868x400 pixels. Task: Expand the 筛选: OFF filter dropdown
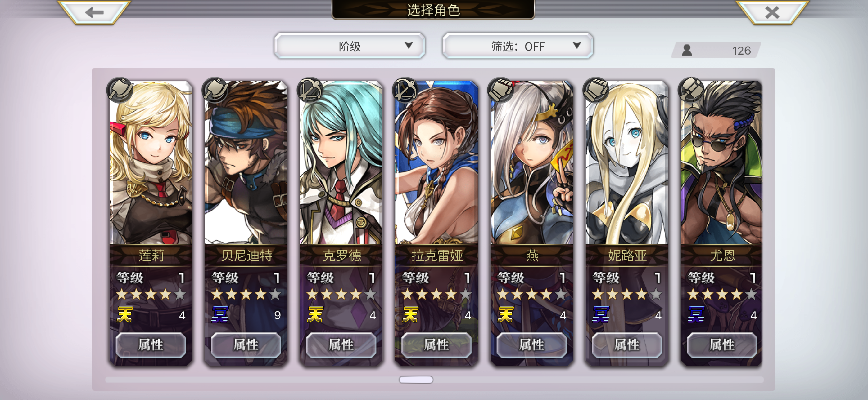pos(518,46)
